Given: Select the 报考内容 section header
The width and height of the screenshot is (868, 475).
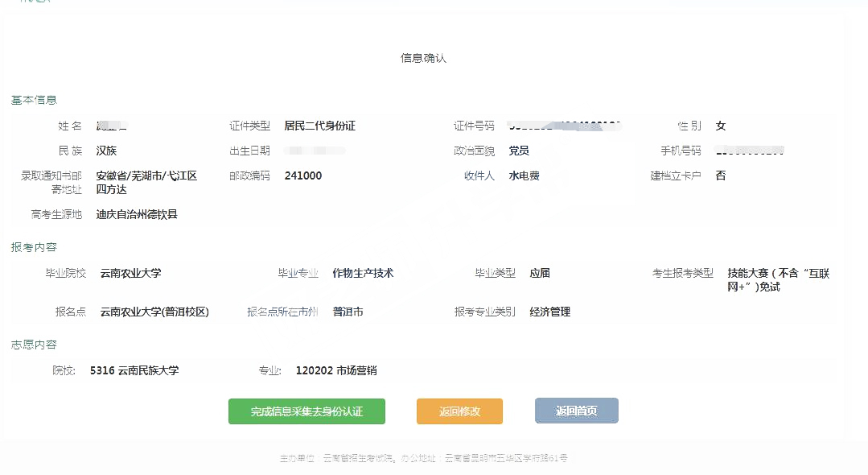Looking at the screenshot, I should [34, 247].
